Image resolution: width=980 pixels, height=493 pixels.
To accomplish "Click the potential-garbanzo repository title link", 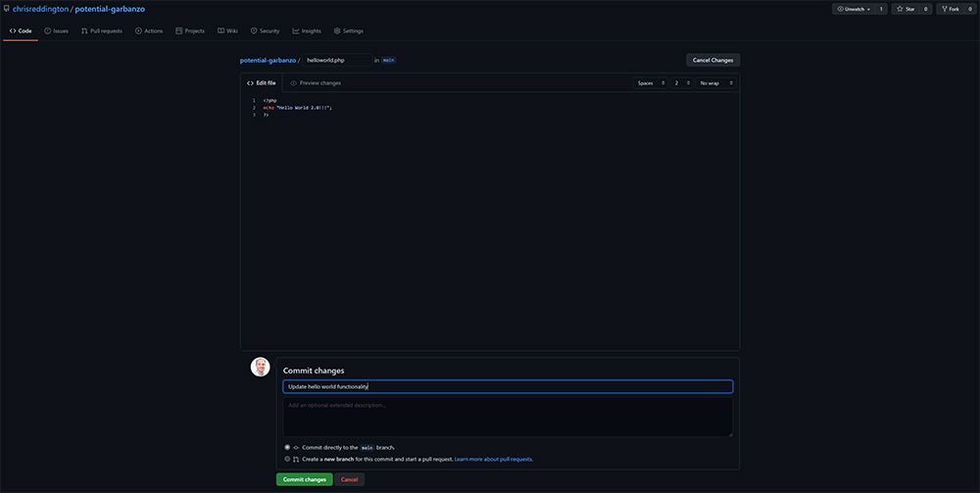I will (110, 9).
